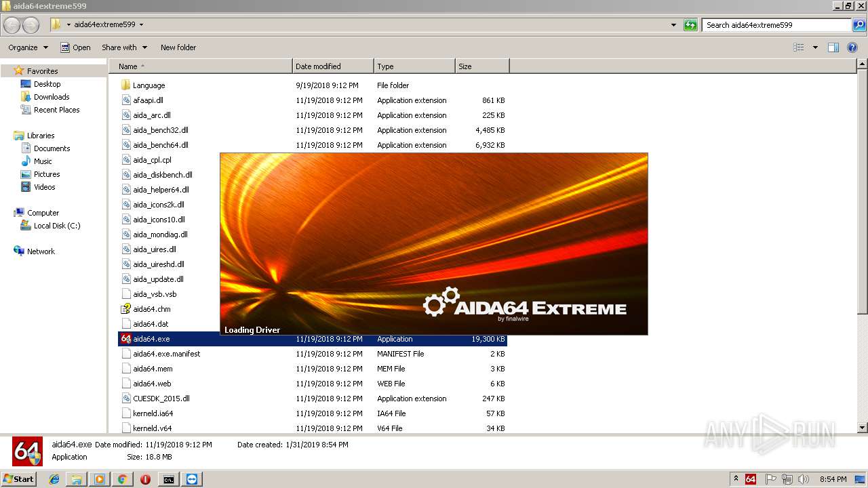Click the volume speaker tray icon

coord(804,479)
